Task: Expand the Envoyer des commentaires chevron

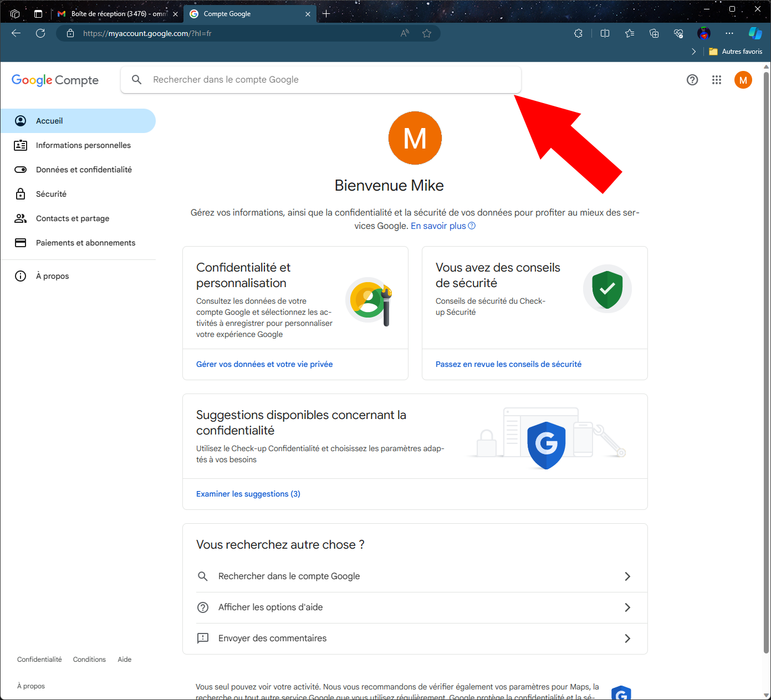Action: (627, 638)
